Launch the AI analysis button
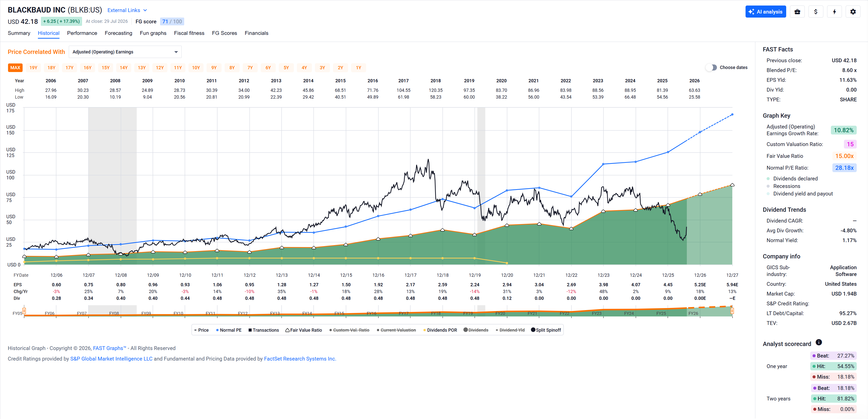This screenshot has width=868, height=419. click(x=766, y=12)
